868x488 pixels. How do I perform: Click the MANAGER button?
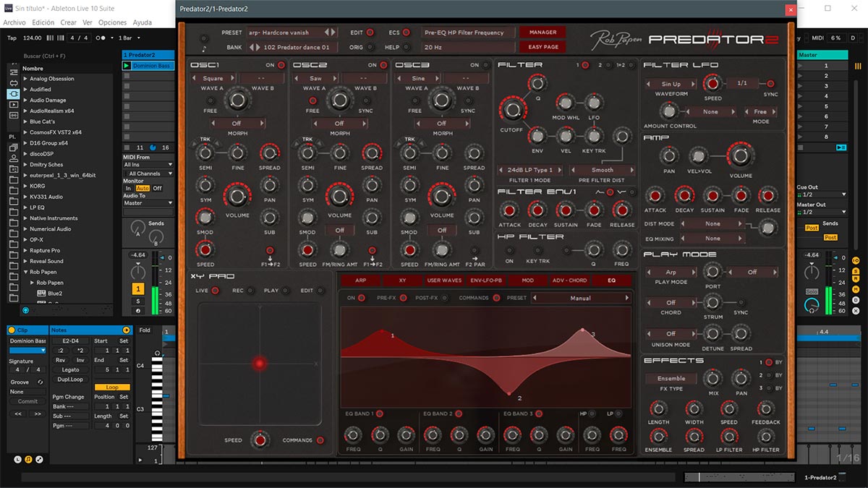point(542,33)
